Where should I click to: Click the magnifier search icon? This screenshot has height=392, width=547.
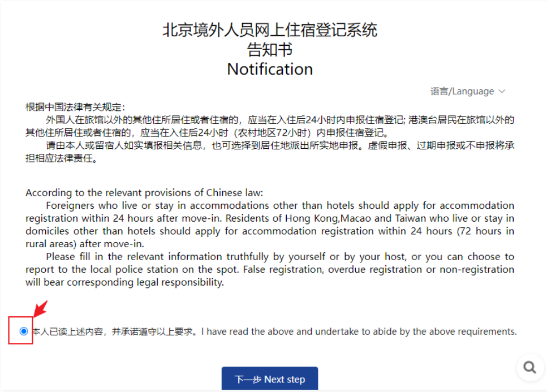pos(529,367)
